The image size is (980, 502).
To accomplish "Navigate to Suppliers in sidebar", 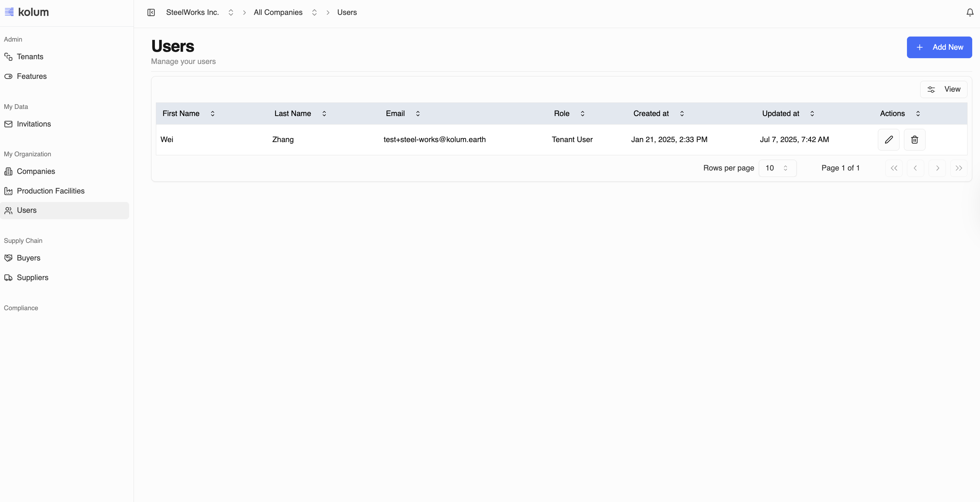I will point(32,277).
